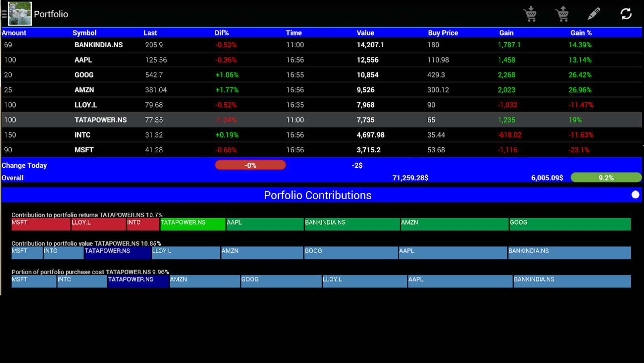Click the 71,259.28$ overall value

410,178
